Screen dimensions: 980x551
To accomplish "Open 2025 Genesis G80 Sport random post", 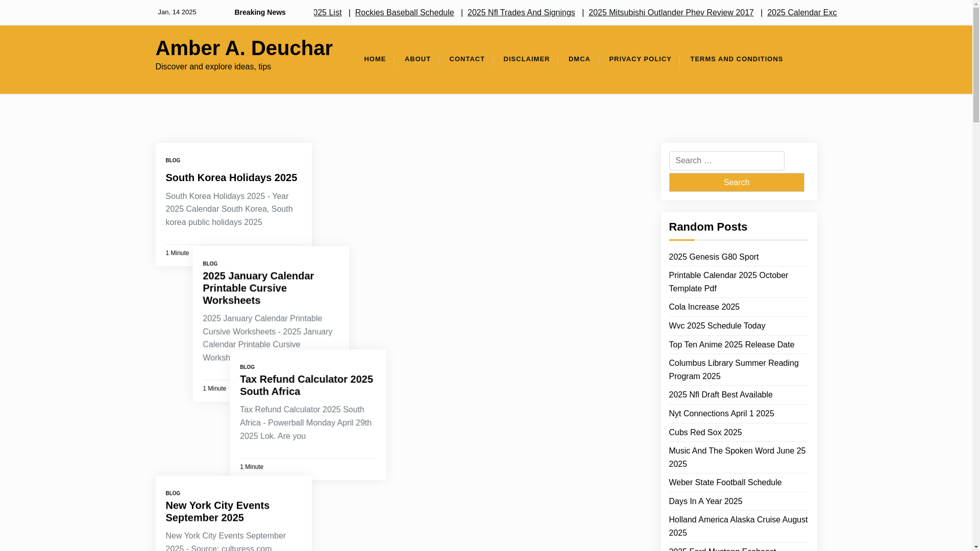I will [x=713, y=257].
